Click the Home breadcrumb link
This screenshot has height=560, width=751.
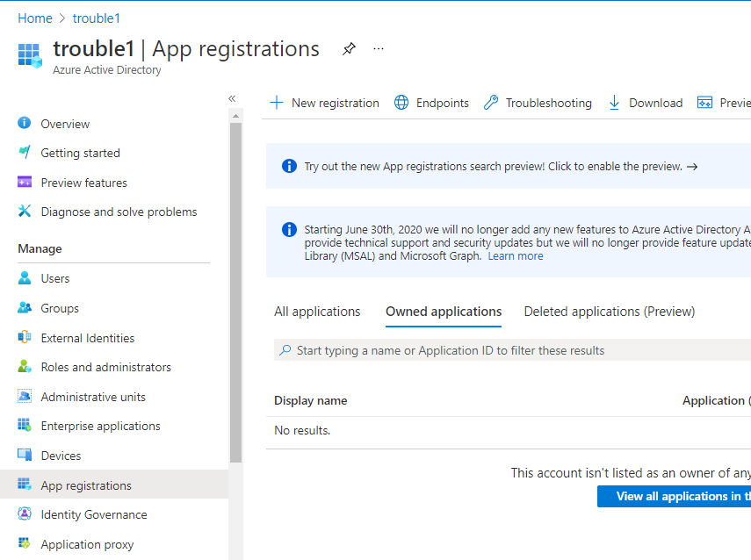point(35,18)
